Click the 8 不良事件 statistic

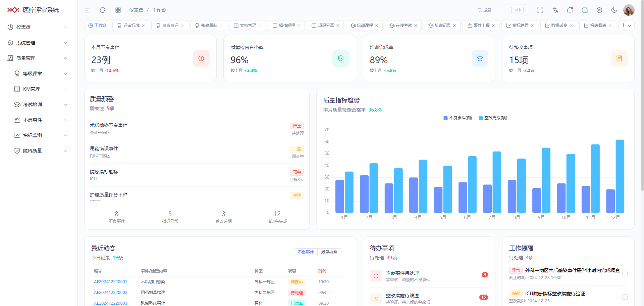pyautogui.click(x=117, y=217)
